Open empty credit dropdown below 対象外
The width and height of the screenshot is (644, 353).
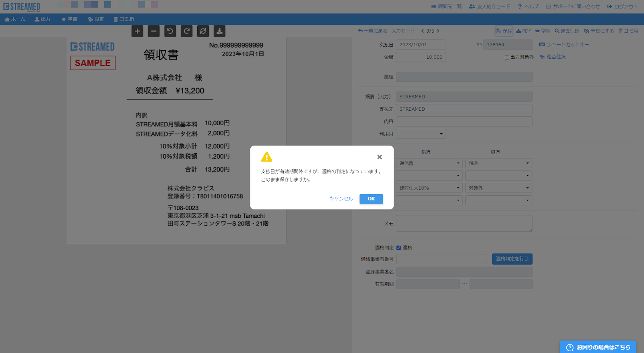(499, 200)
